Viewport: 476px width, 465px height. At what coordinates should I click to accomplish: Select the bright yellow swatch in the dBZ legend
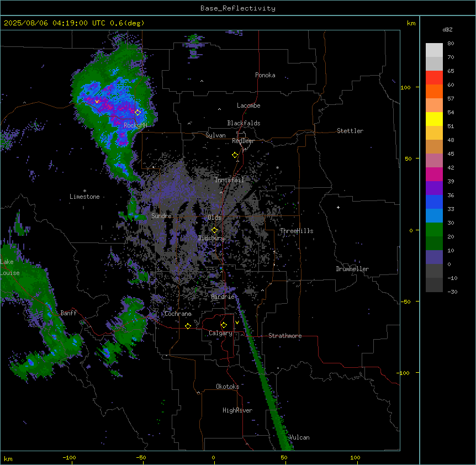tap(434, 119)
